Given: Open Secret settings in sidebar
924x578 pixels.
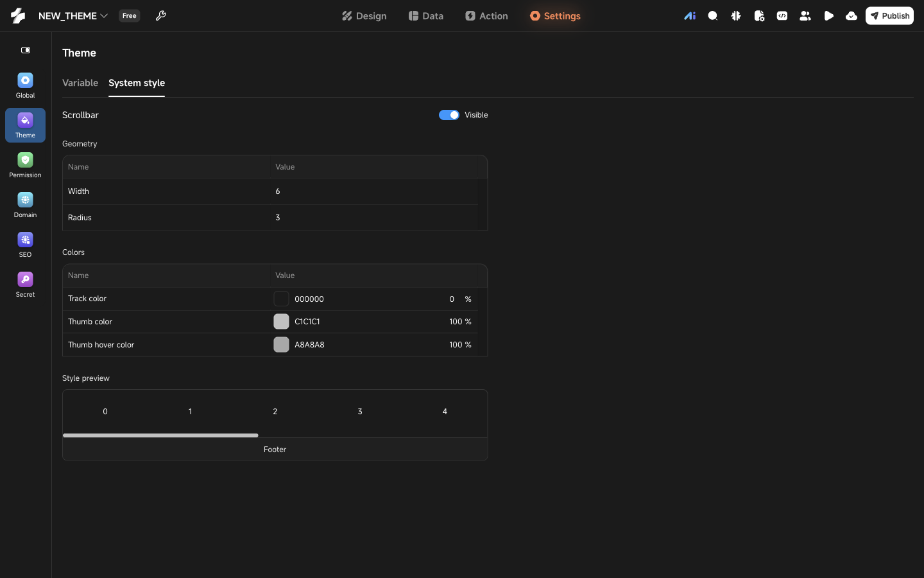Looking at the screenshot, I should coord(25,285).
